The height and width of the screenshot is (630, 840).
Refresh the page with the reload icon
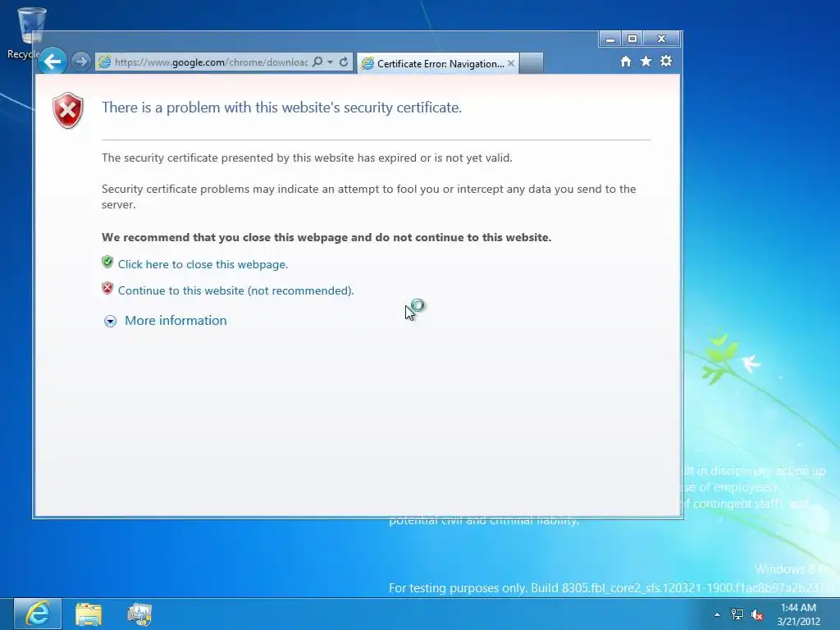pos(344,62)
